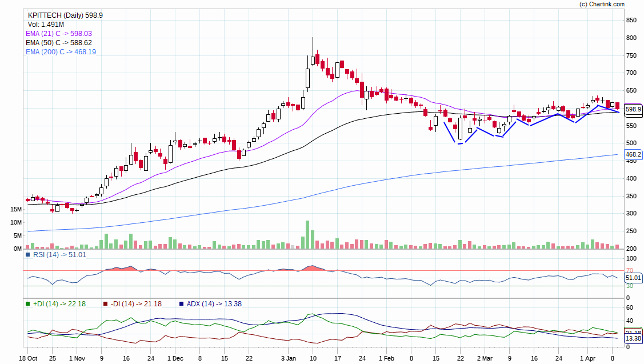
Task: Select the EMA (200) C -> 468.19 legend
Action: click(61, 52)
